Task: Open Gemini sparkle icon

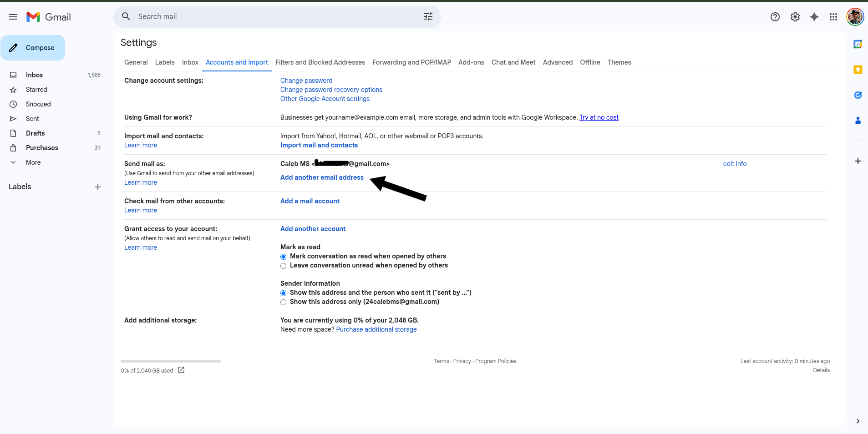Action: 814,17
